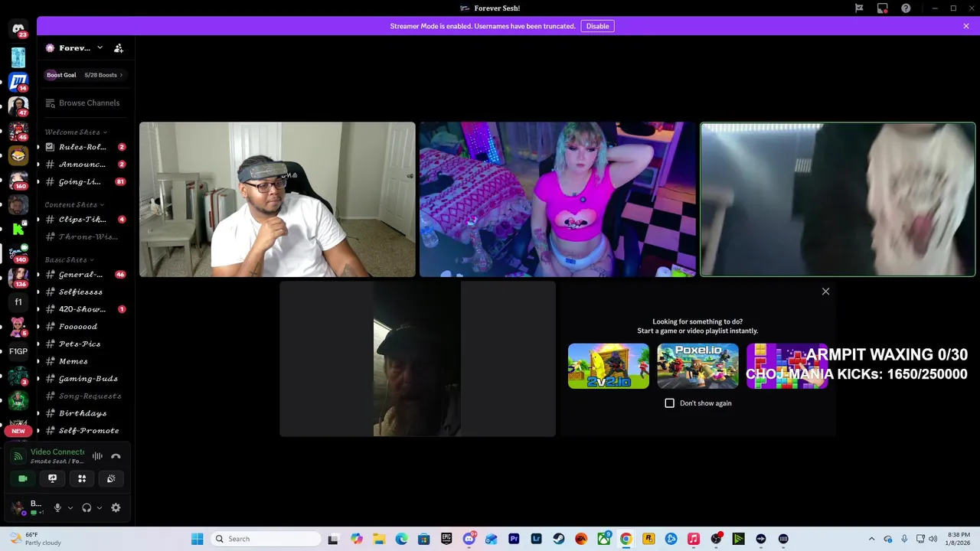Open Epic Games Launcher from taskbar
The image size is (980, 551).
446,539
